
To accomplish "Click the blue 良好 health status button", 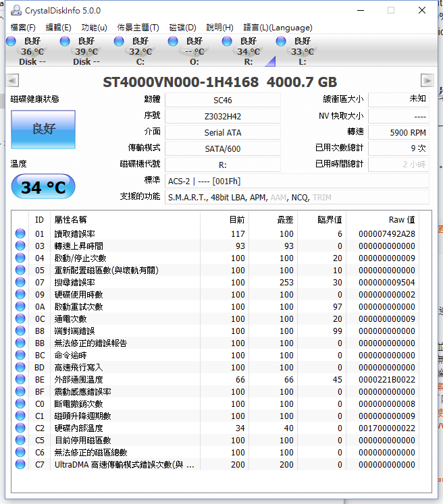I will coord(43,130).
